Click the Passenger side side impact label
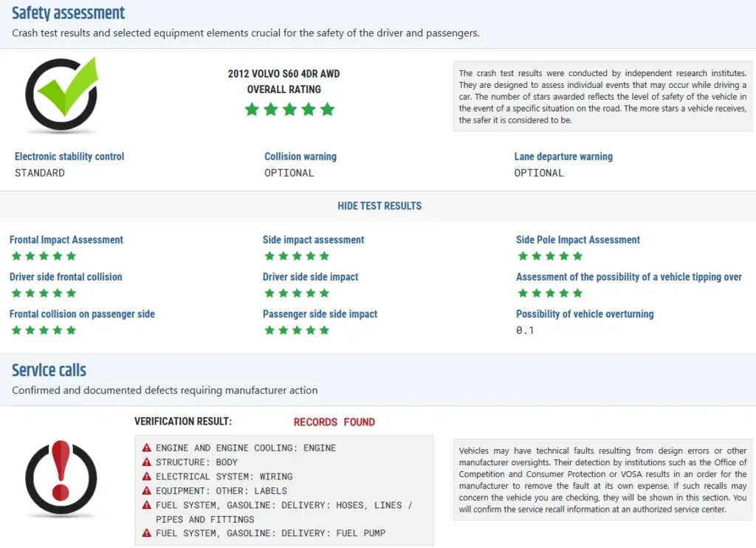The height and width of the screenshot is (548, 756). [x=320, y=314]
